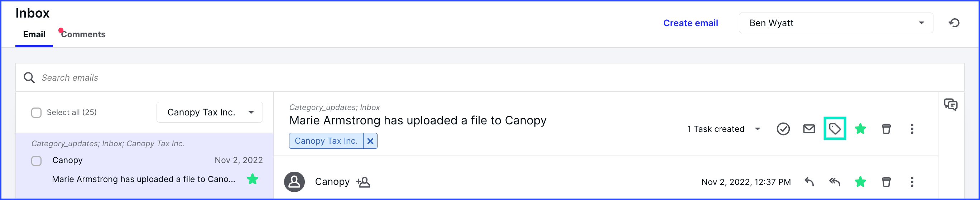Add Canopy sender as contact icon
The height and width of the screenshot is (200, 980).
[x=363, y=182]
